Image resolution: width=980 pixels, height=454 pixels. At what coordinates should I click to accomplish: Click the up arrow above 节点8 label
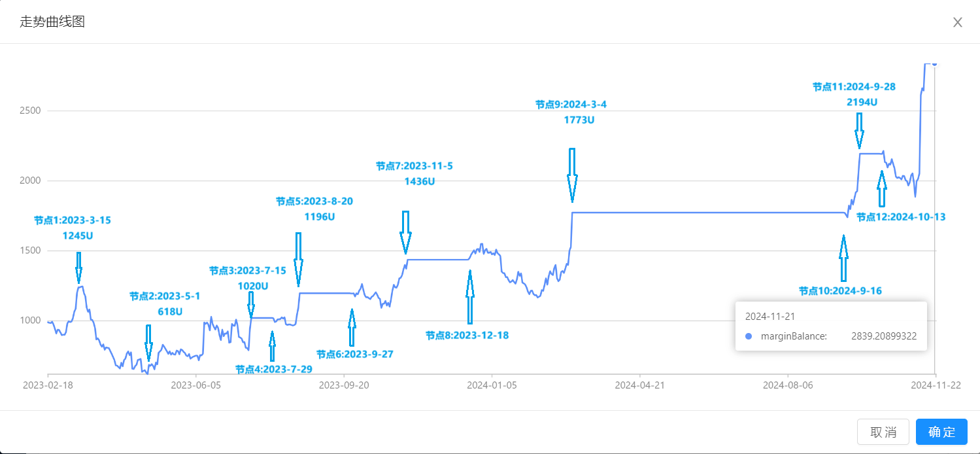pyautogui.click(x=469, y=297)
